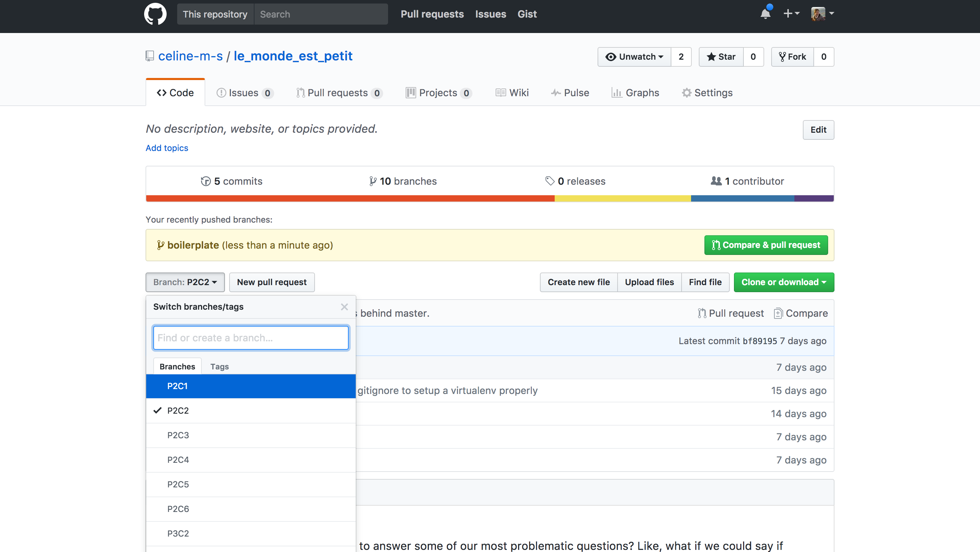Click the Fork icon
The image size is (980, 552).
[782, 56]
